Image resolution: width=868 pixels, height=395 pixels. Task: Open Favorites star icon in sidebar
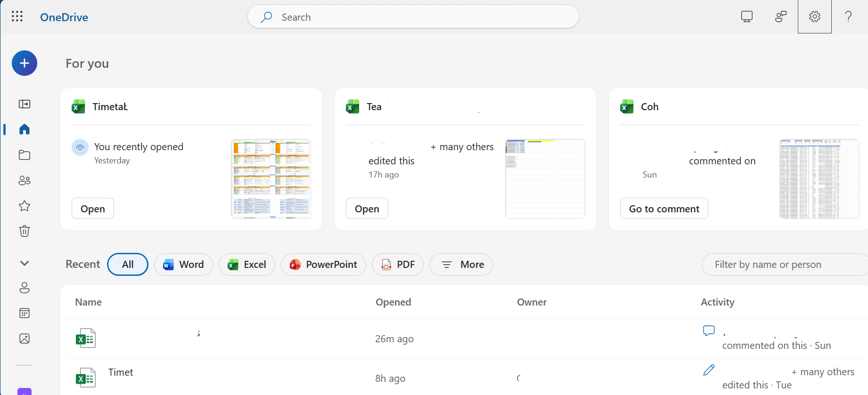coord(25,206)
